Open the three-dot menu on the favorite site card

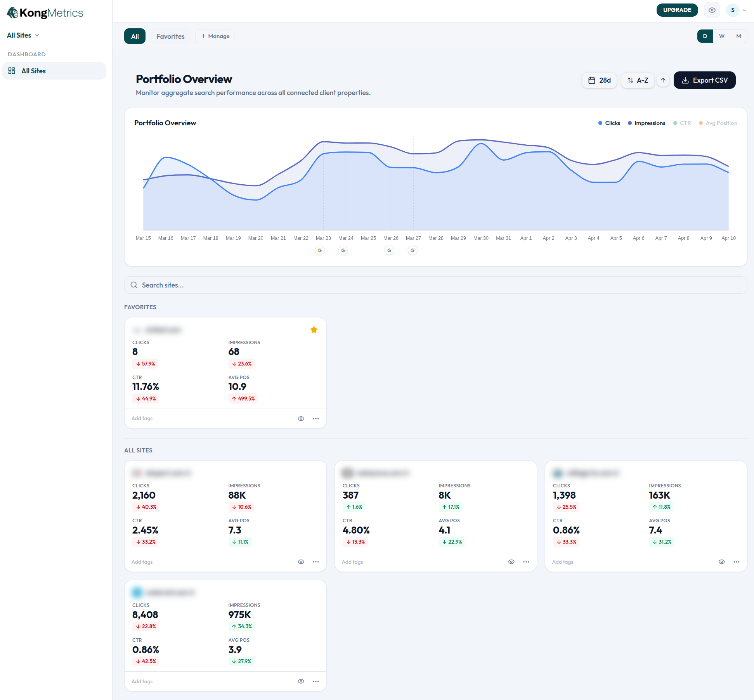316,418
